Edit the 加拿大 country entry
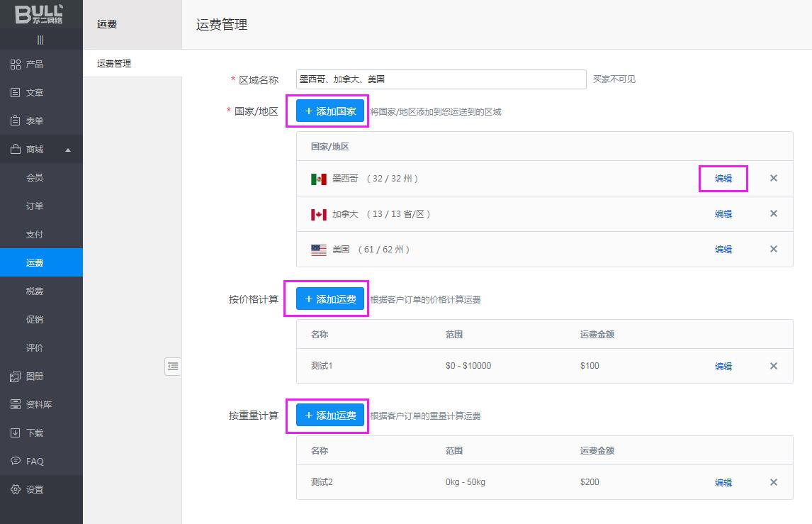Screen dimensions: 812x524 723,214
